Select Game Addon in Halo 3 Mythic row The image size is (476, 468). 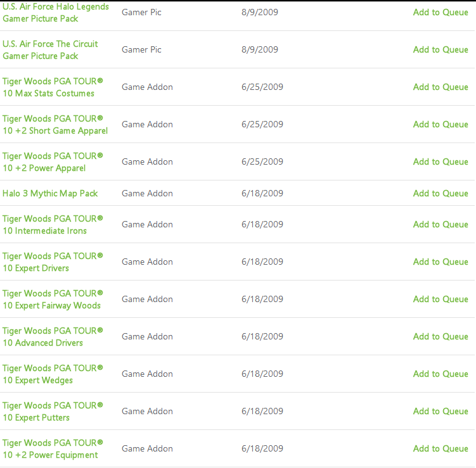pos(147,193)
